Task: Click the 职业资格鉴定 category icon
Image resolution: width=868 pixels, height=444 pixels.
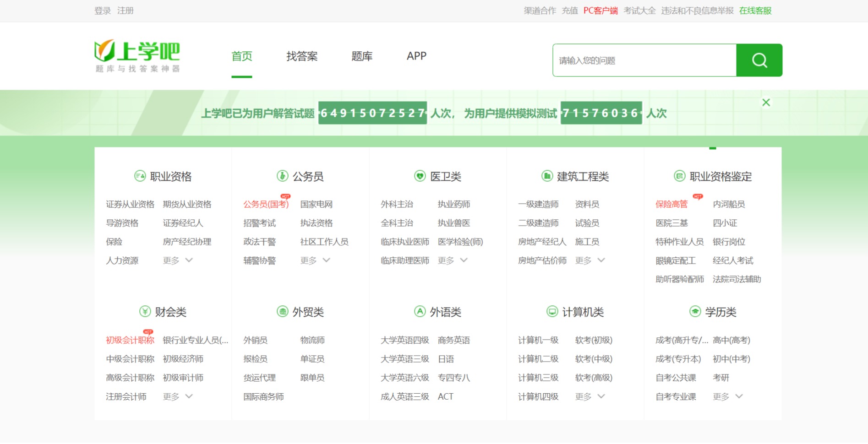Action: (679, 176)
